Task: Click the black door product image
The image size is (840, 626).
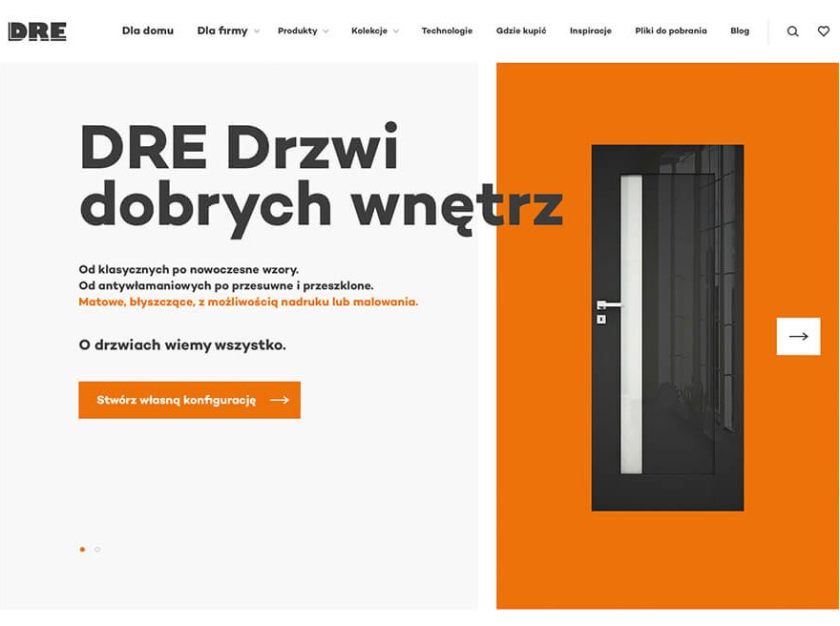Action: (667, 327)
